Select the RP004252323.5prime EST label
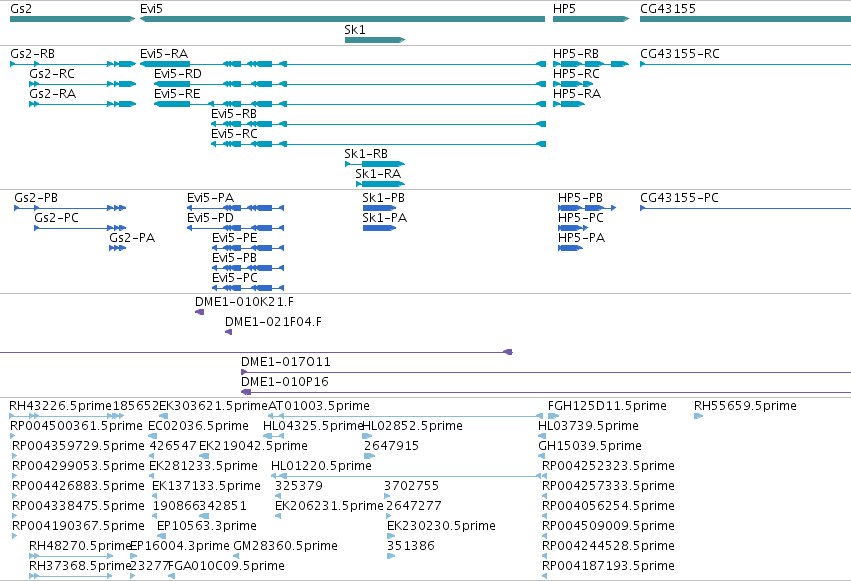The height and width of the screenshot is (581, 851). [608, 467]
